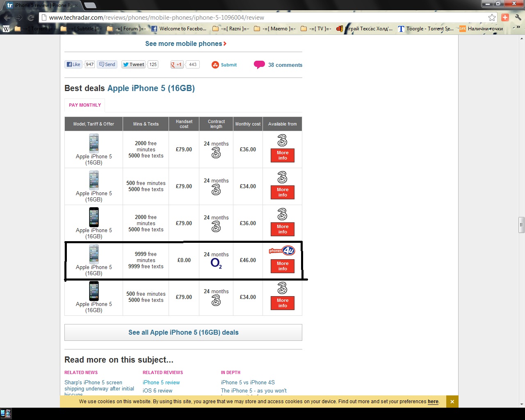Click the '£0.00' handset cost cell
This screenshot has height=420, width=525.
point(184,260)
